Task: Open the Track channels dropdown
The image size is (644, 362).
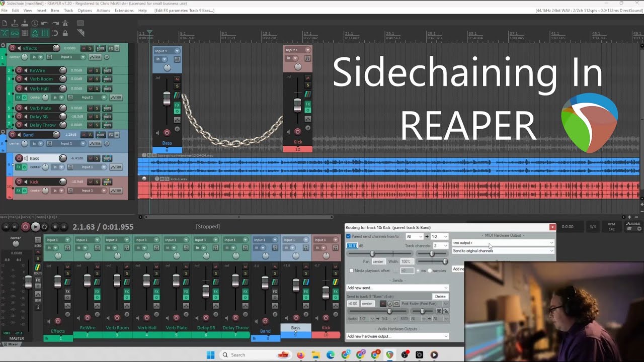Action: click(x=441, y=246)
